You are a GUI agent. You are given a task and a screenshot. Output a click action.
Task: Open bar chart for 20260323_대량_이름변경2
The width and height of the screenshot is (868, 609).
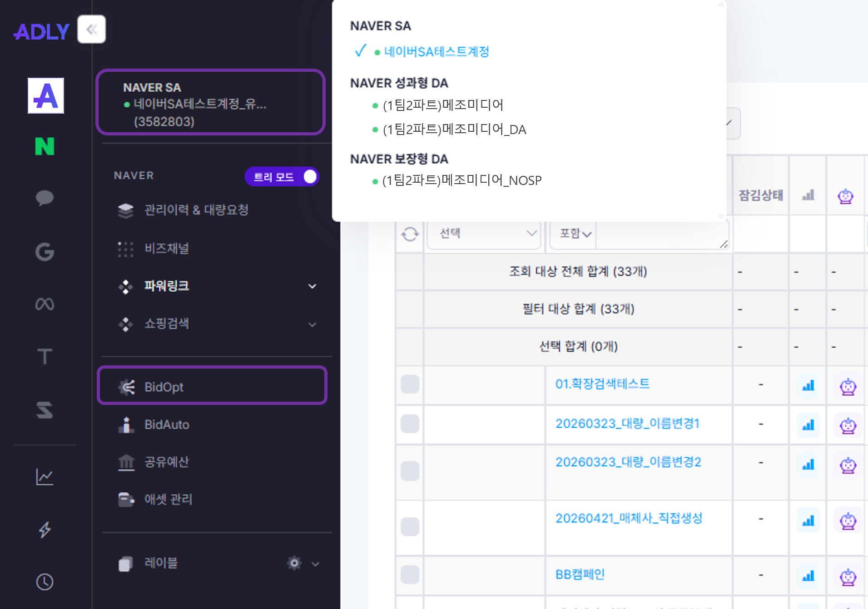pyautogui.click(x=808, y=464)
